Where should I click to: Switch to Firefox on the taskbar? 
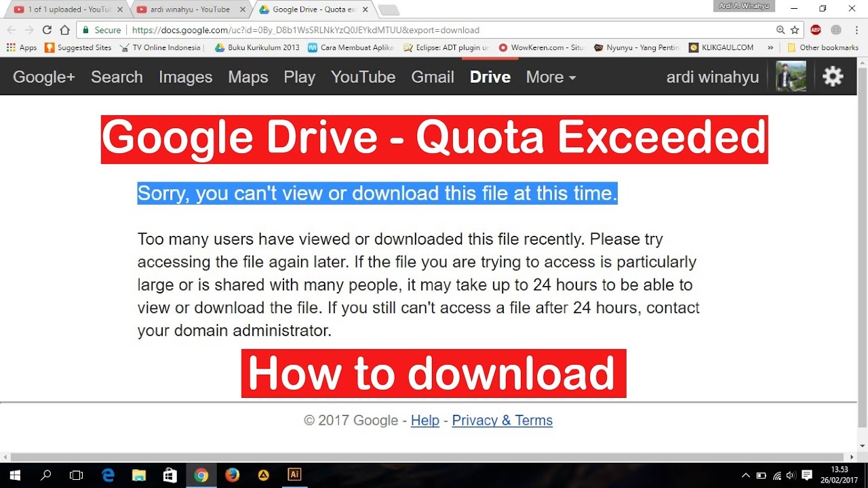[x=232, y=475]
